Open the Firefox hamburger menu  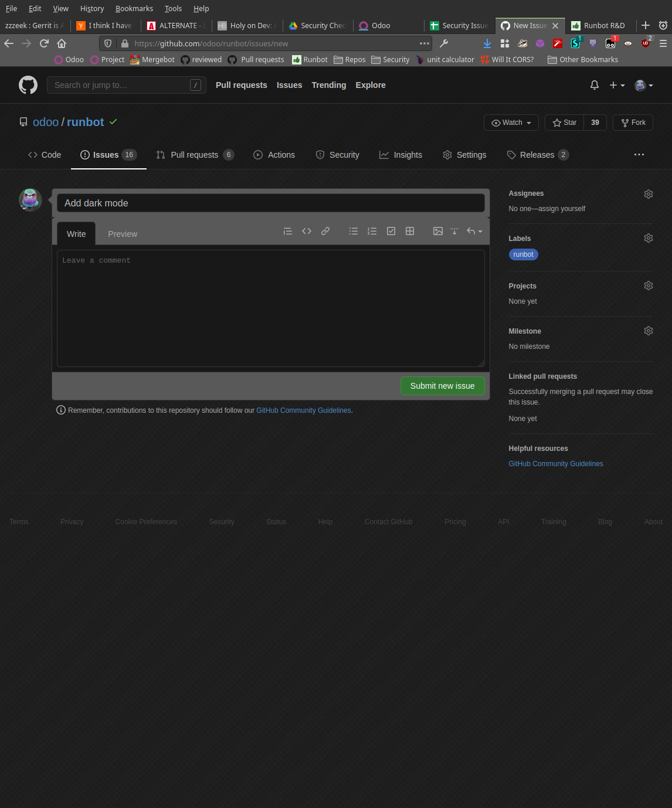pyautogui.click(x=663, y=43)
